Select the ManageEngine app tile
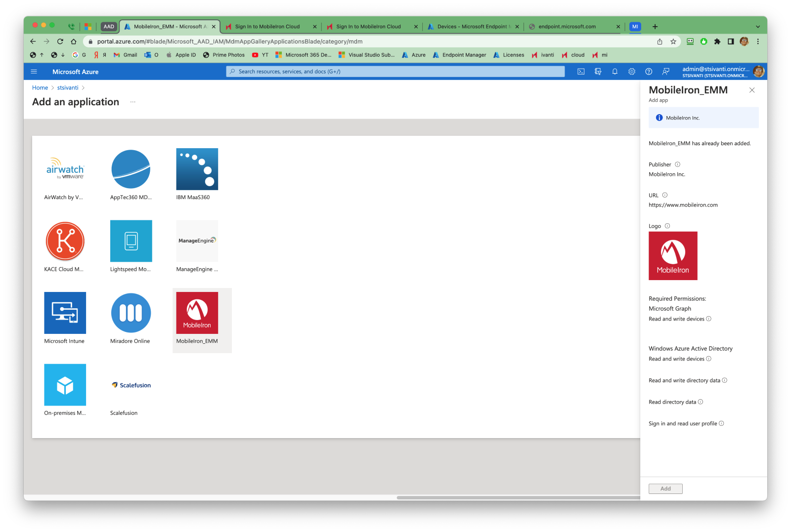The image size is (791, 532). 197,241
